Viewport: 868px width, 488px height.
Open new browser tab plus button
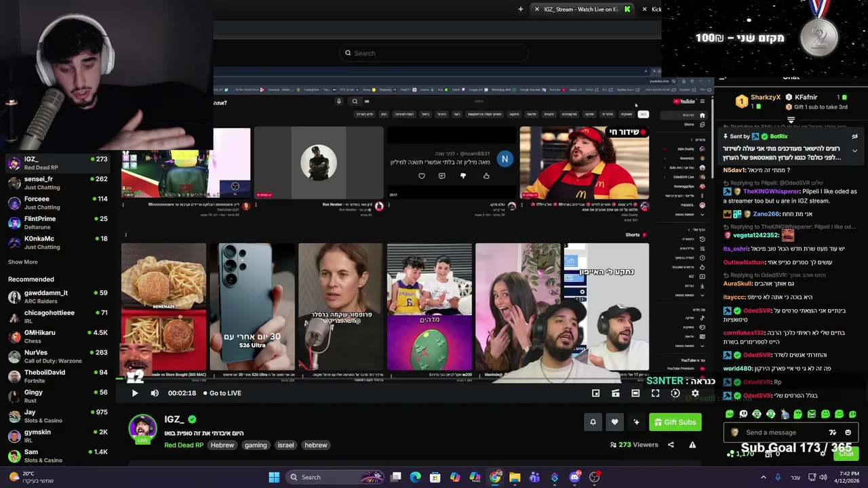click(520, 9)
